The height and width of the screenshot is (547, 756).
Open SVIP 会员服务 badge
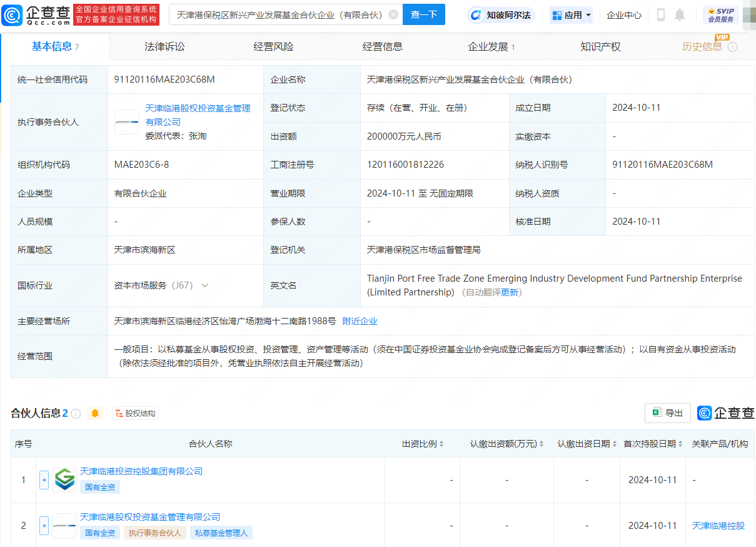(720, 14)
